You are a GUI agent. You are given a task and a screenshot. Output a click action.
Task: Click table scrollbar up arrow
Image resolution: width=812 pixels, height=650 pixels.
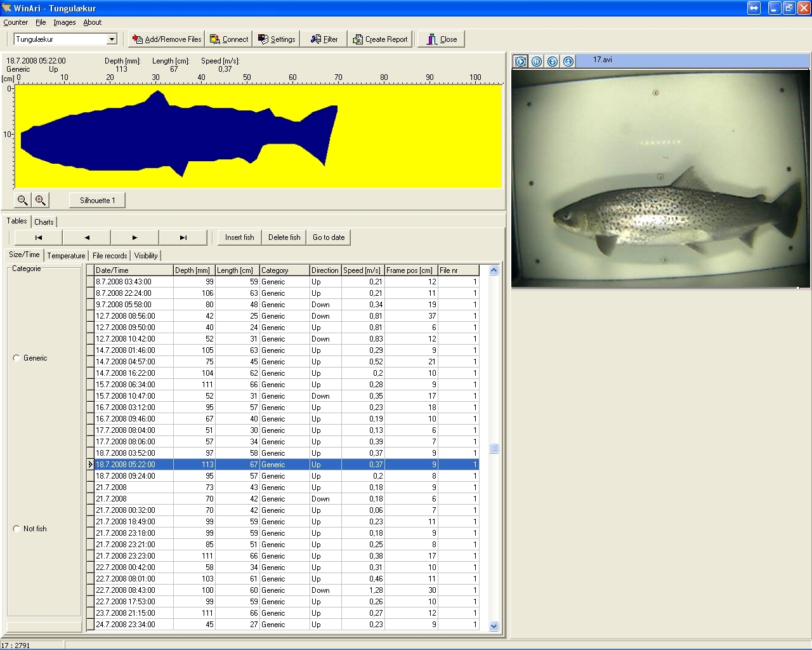point(494,270)
